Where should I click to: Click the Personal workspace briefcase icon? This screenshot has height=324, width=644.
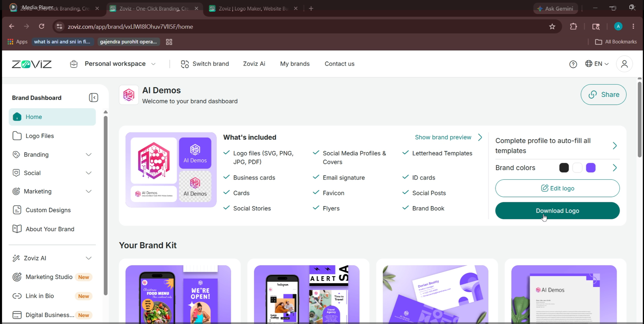point(74,64)
